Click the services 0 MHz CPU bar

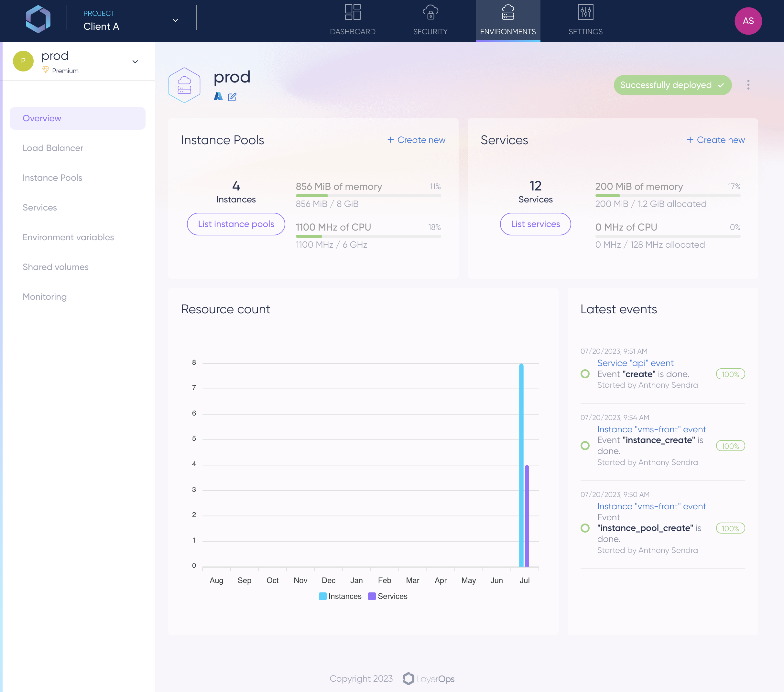(668, 237)
